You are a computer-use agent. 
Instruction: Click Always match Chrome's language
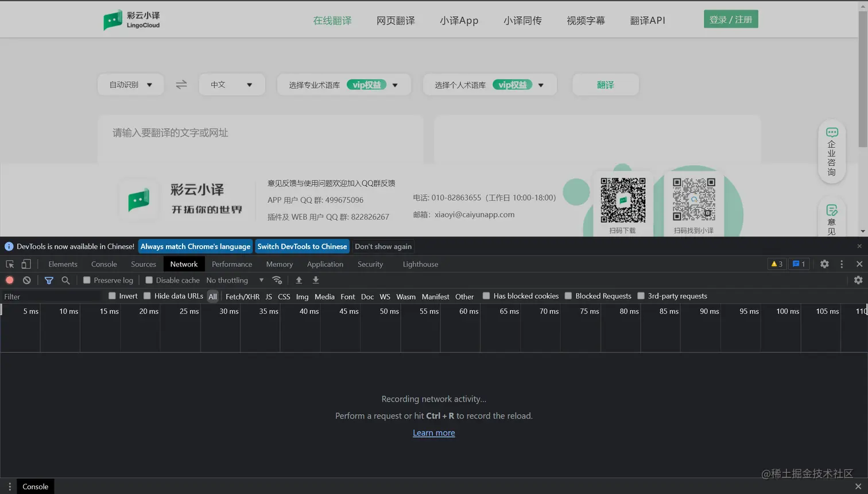point(196,246)
